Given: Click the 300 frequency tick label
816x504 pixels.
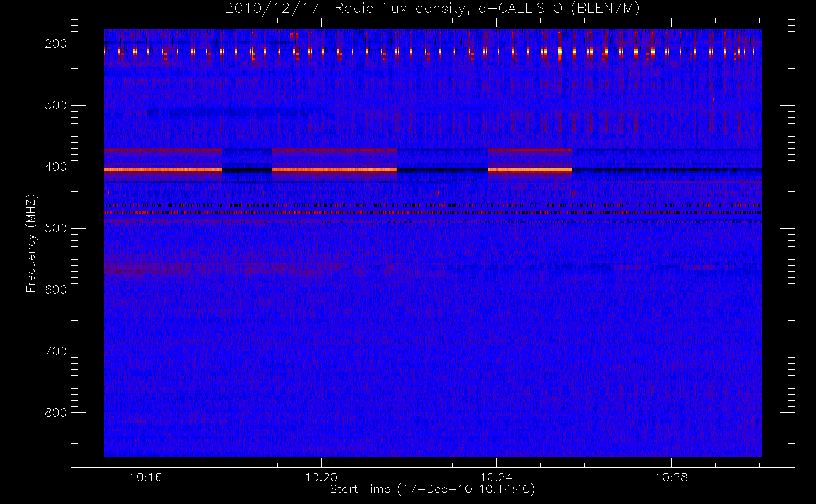Looking at the screenshot, I should pyautogui.click(x=56, y=105).
